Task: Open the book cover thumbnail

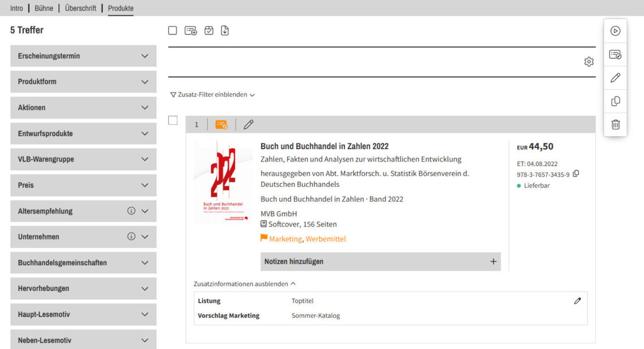Action: [x=223, y=182]
